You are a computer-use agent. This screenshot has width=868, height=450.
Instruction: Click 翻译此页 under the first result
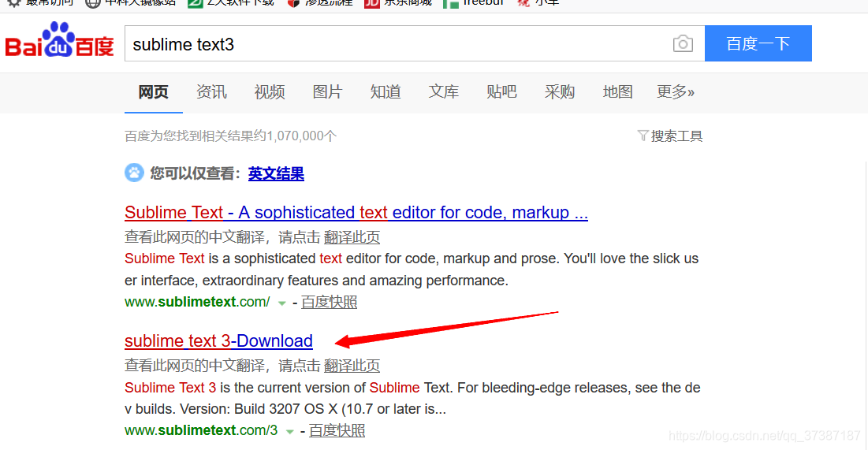pyautogui.click(x=352, y=237)
